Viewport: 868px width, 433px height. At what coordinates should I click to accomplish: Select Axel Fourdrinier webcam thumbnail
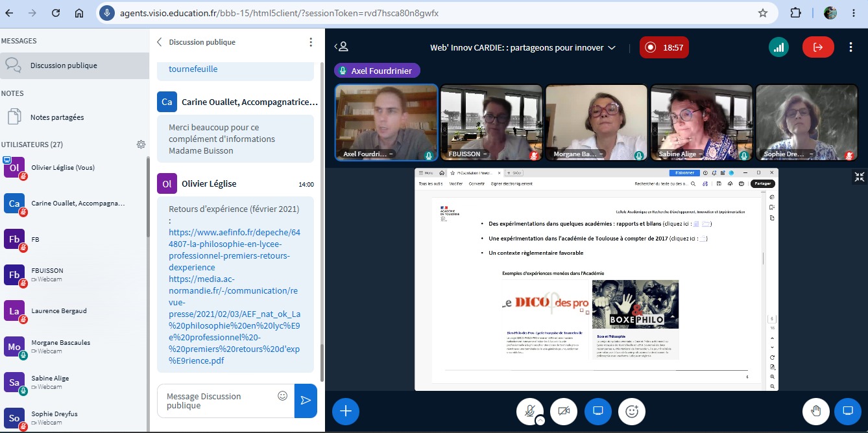tap(386, 123)
